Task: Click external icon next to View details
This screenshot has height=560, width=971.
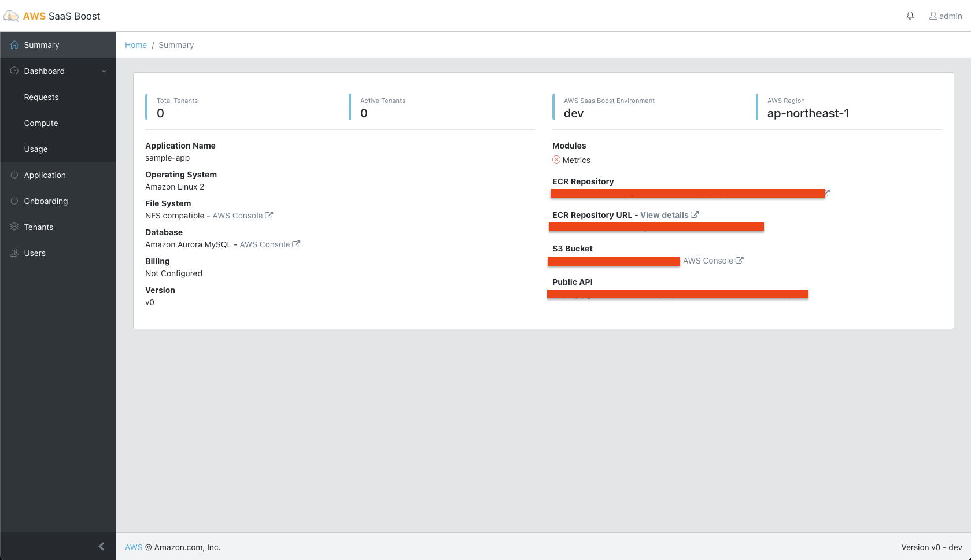Action: tap(695, 214)
